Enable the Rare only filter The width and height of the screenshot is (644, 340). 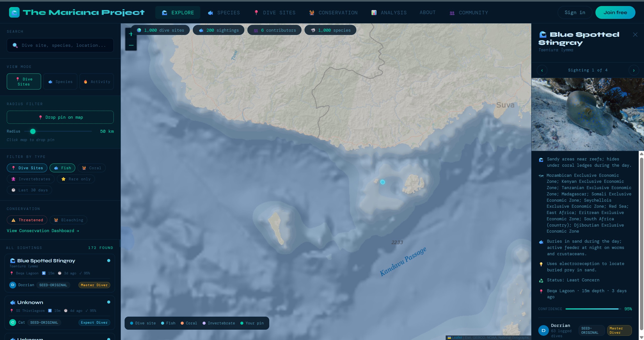click(x=75, y=179)
